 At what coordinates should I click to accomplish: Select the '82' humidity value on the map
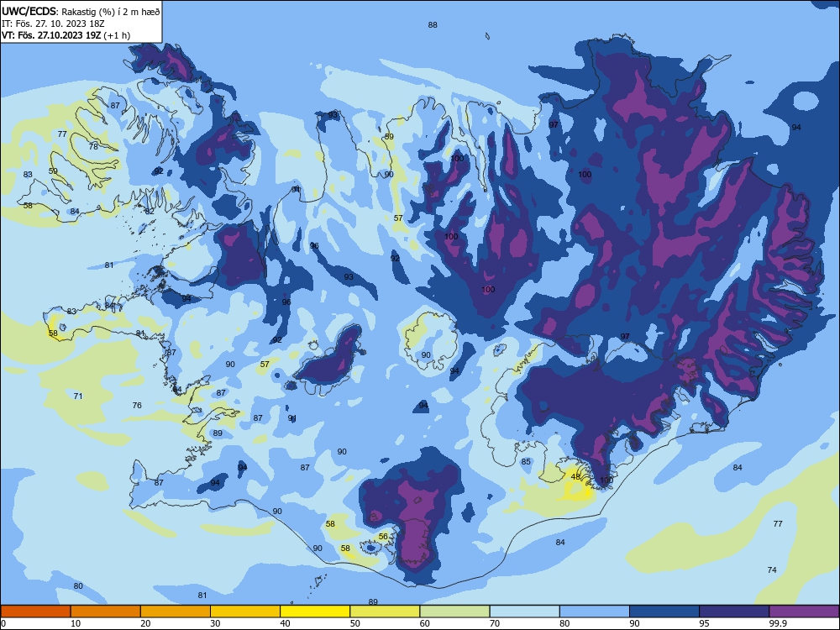150,211
